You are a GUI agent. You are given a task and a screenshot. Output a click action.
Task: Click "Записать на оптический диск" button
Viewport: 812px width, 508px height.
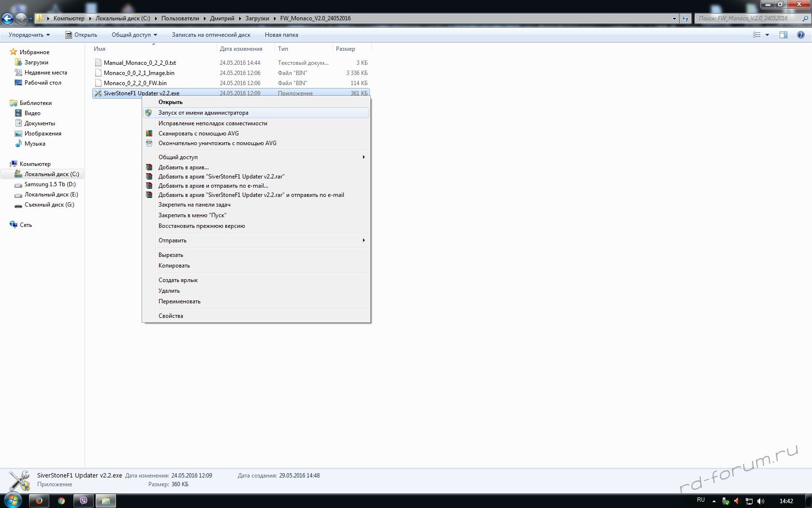coord(211,35)
